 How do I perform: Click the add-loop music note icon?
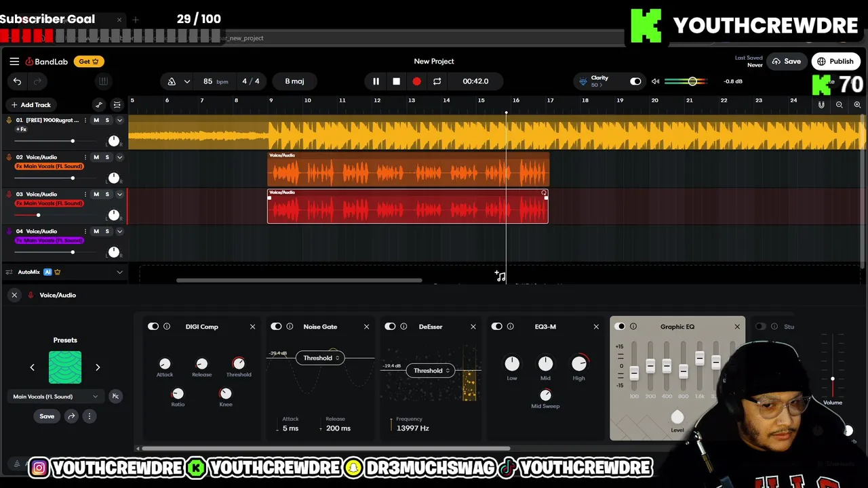[x=500, y=276]
